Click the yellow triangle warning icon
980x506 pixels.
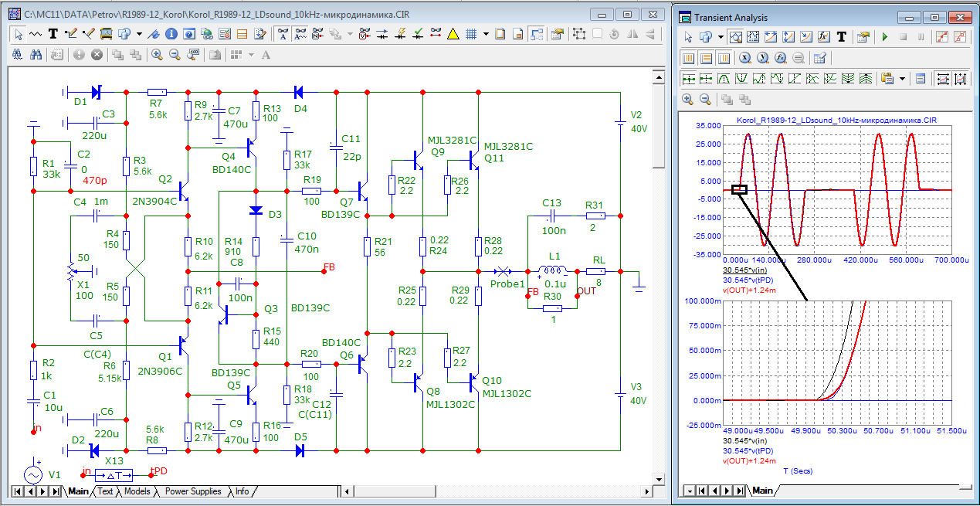click(453, 34)
